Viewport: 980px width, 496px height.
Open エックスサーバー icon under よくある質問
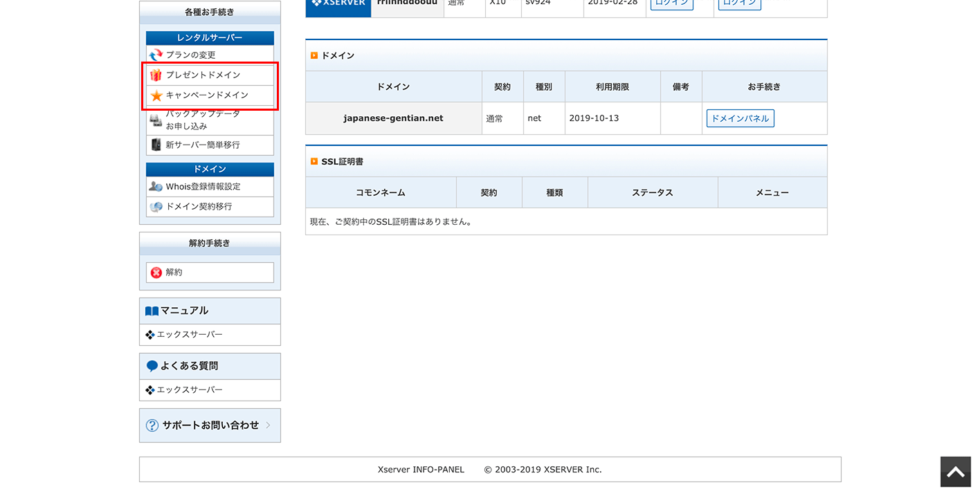(x=150, y=390)
